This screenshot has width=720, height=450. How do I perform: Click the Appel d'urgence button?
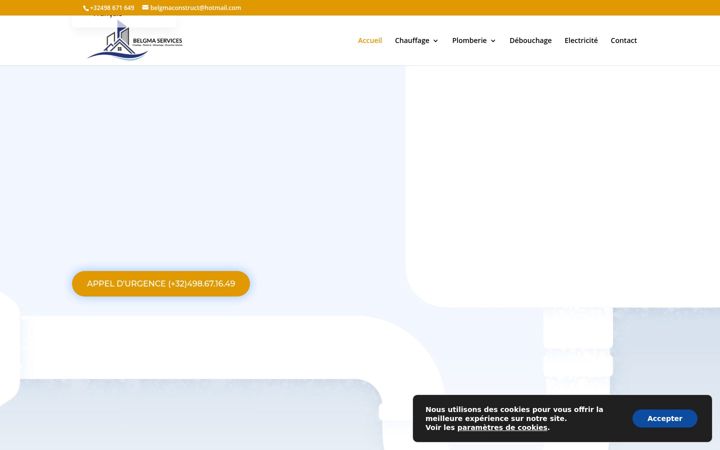point(161,284)
